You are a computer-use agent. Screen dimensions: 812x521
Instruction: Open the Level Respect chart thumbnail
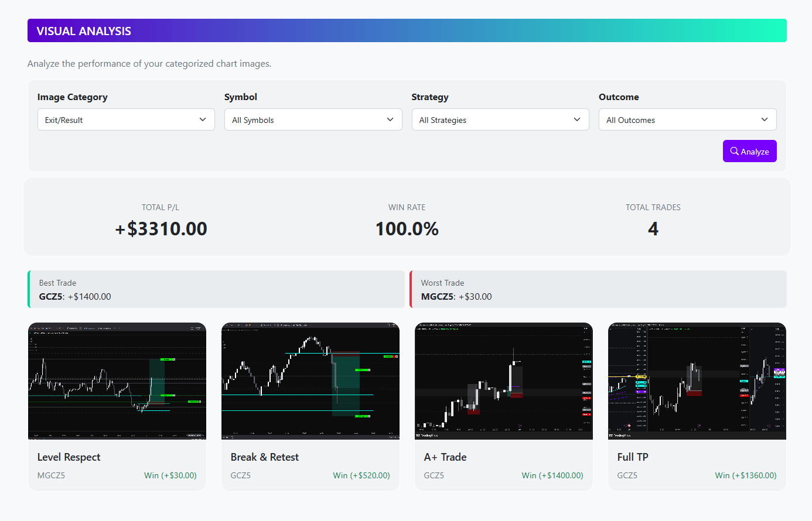[117, 381]
